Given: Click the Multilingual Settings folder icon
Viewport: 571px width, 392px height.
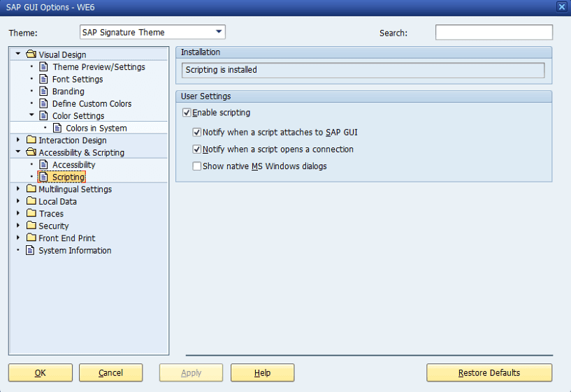Looking at the screenshot, I should pos(31,189).
